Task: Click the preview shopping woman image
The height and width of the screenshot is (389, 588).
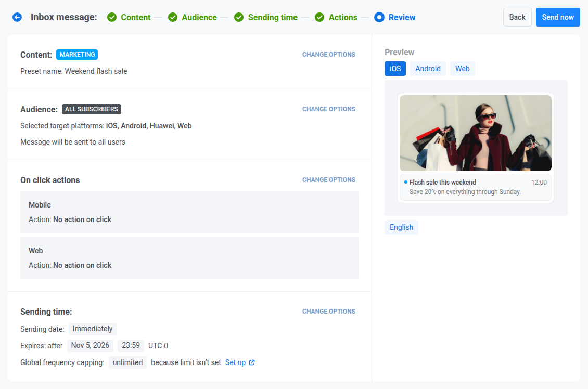Action: point(476,133)
